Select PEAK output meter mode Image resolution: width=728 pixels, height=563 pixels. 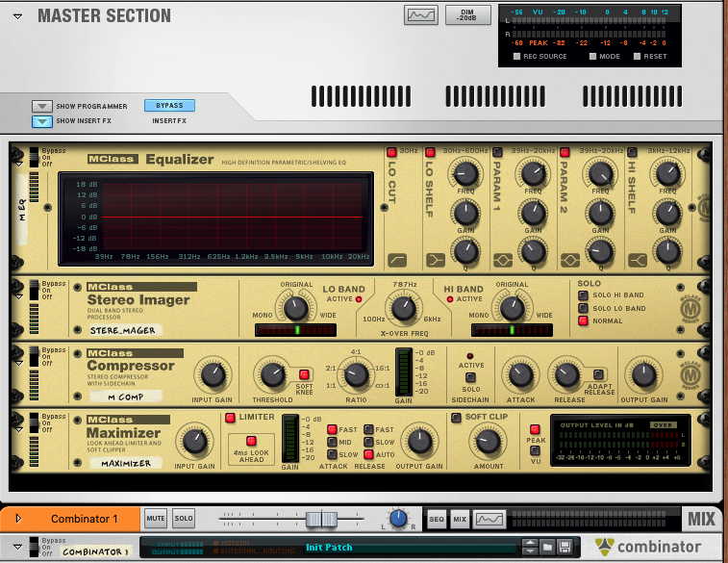pos(535,429)
